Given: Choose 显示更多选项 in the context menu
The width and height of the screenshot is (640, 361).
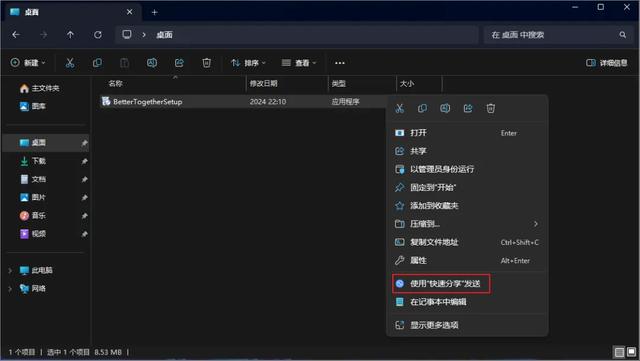Looking at the screenshot, I should [x=467, y=325].
